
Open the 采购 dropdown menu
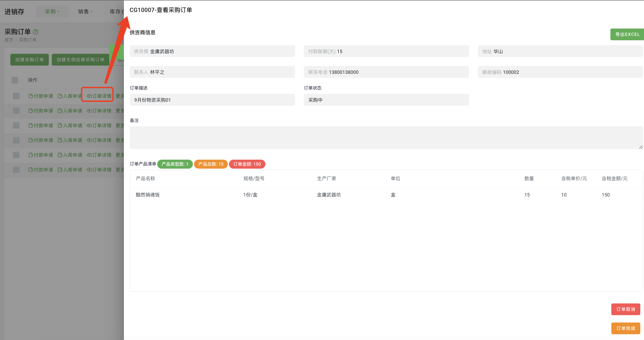coord(52,11)
